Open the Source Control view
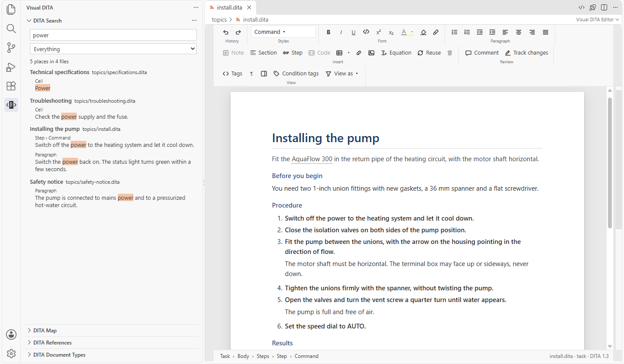 [x=11, y=48]
